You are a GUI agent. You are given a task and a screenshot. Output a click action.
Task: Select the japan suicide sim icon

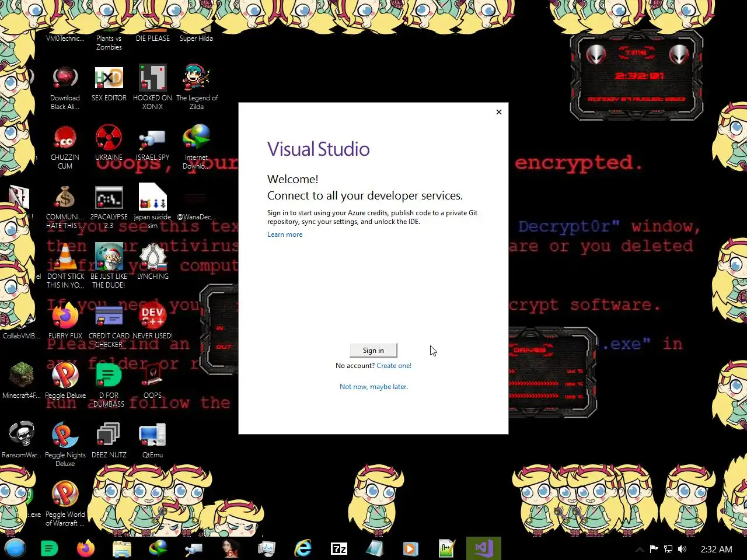coord(152,206)
